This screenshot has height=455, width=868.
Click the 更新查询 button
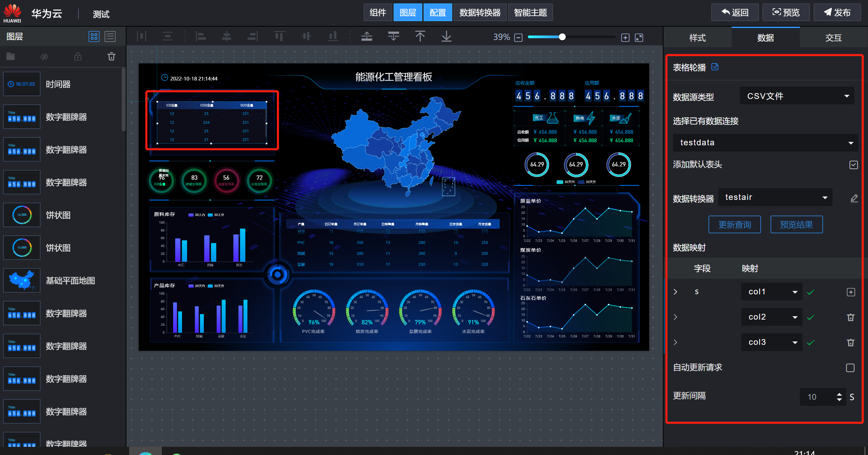(734, 225)
